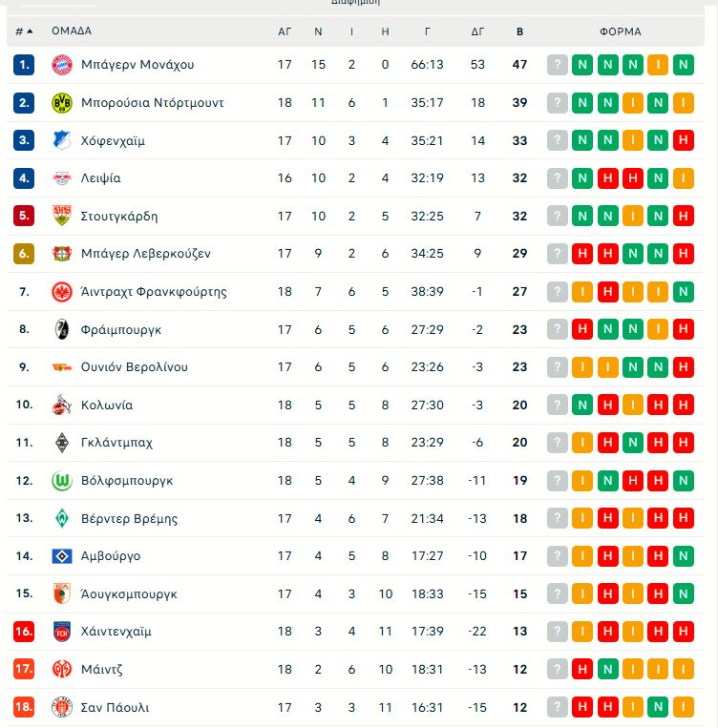Image resolution: width=718 pixels, height=728 pixels.
Task: Click the Borussia Dortmund logo
Action: click(62, 102)
